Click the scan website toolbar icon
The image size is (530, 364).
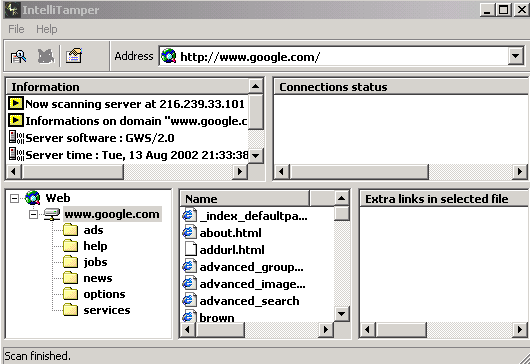(18, 56)
